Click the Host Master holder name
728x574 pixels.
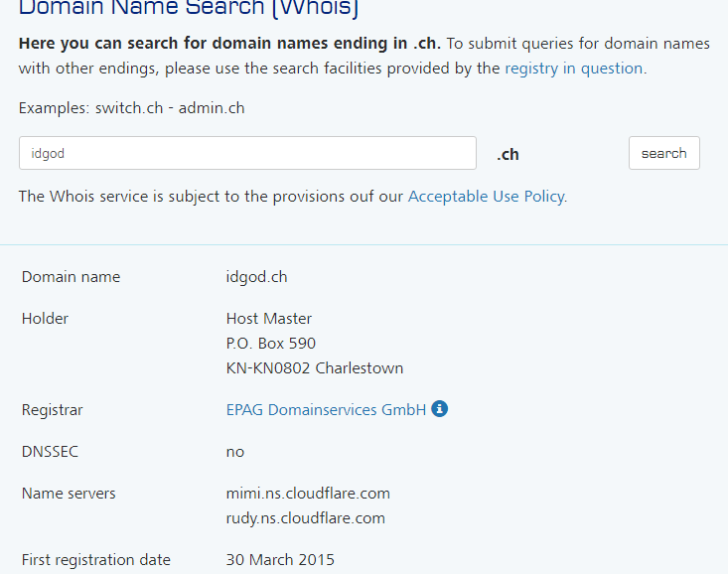[269, 319]
